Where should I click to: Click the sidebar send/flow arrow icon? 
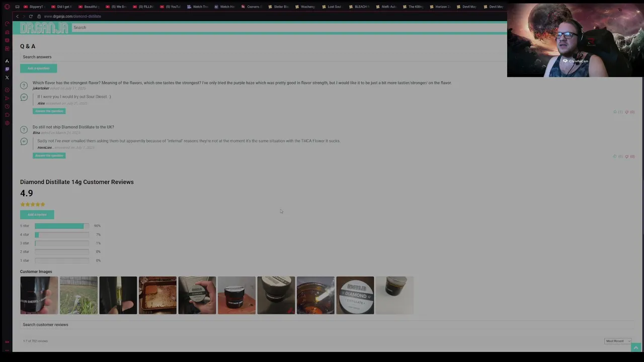point(7,98)
